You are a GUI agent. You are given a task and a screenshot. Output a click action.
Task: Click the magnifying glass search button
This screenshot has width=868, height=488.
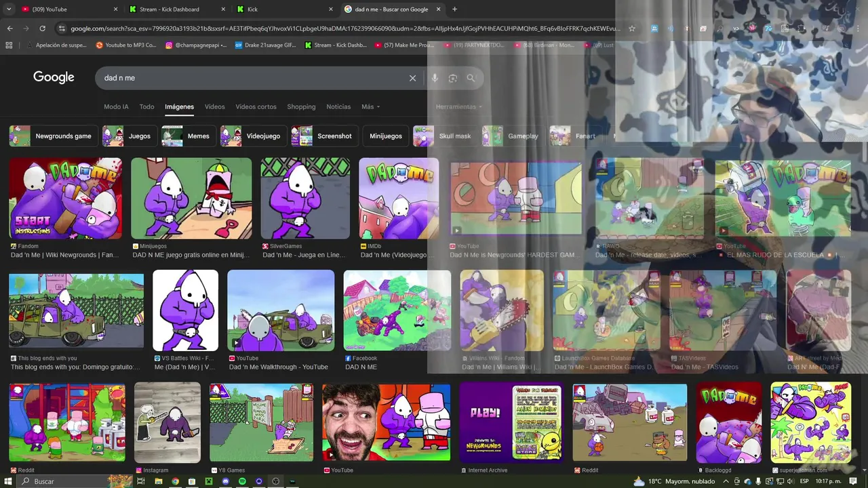(x=471, y=78)
